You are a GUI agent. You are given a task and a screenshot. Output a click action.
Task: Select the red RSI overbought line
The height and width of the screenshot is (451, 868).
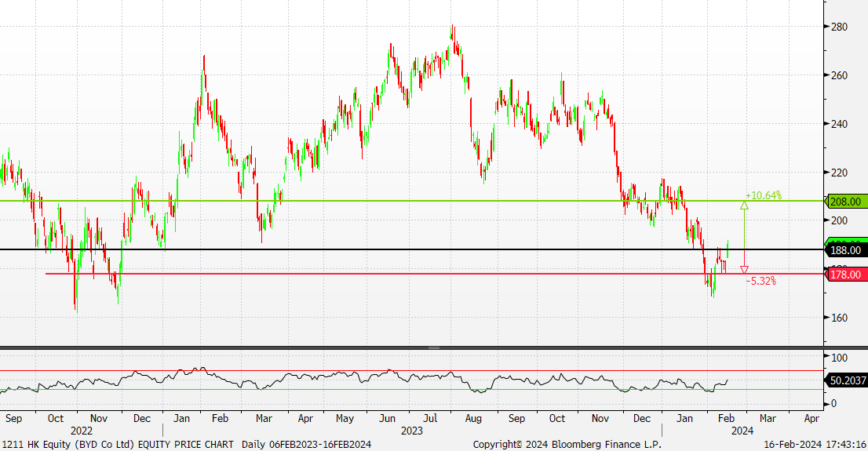point(412,371)
